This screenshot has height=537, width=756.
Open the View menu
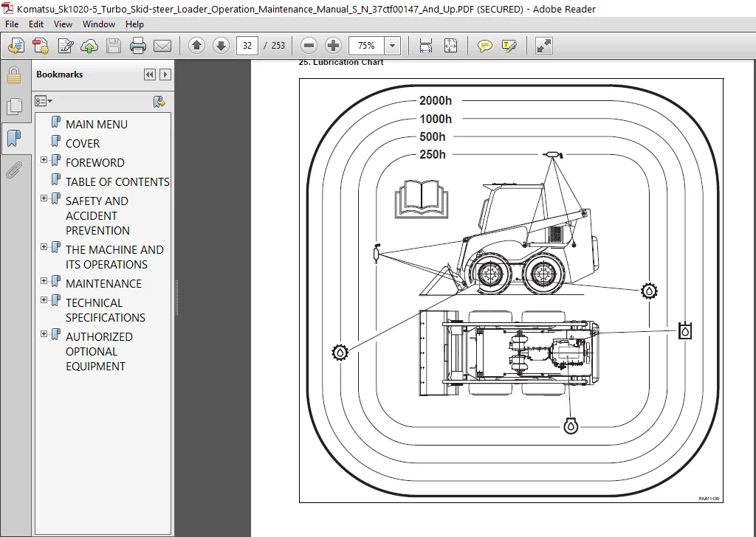point(63,24)
